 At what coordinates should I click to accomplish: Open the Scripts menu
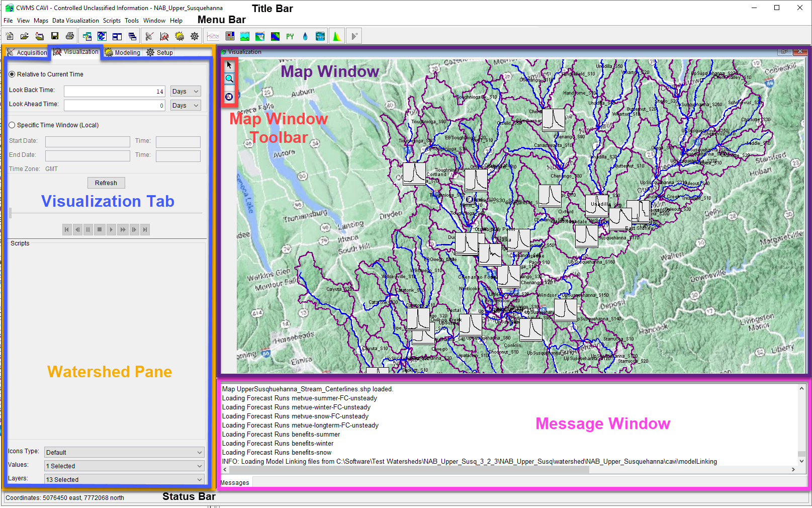112,21
